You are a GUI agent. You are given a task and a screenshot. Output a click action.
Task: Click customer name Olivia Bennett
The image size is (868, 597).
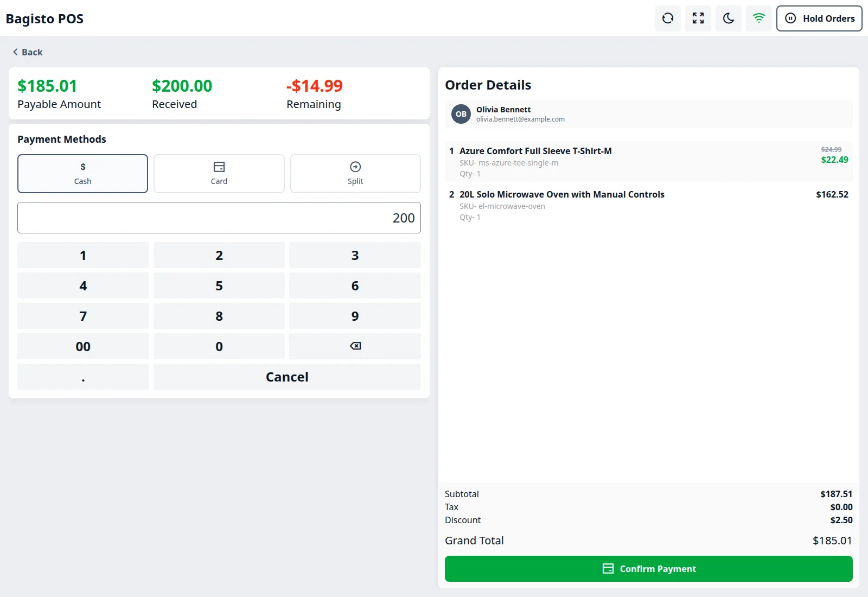click(503, 109)
